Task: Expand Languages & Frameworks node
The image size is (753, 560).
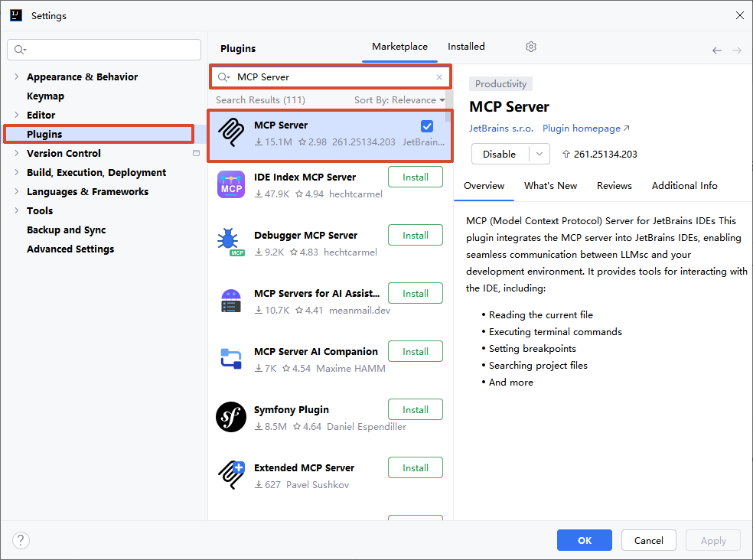Action: point(16,191)
